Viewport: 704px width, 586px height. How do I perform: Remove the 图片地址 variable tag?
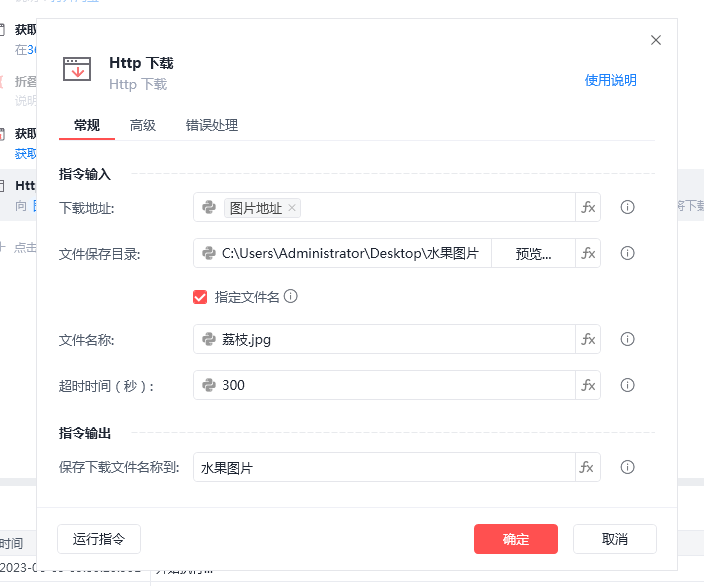pos(292,208)
